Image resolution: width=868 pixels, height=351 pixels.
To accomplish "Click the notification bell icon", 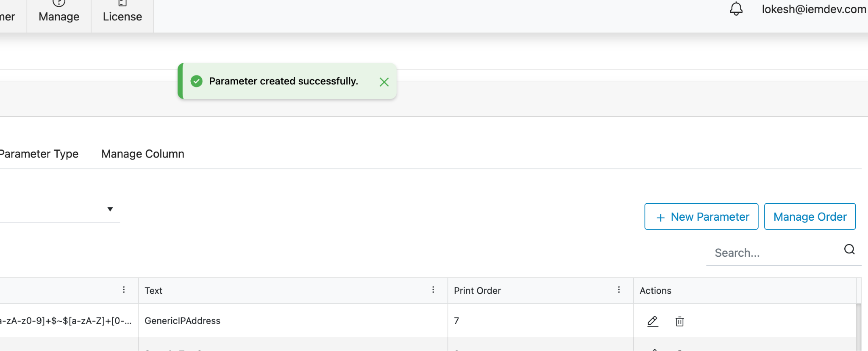I will tap(736, 9).
